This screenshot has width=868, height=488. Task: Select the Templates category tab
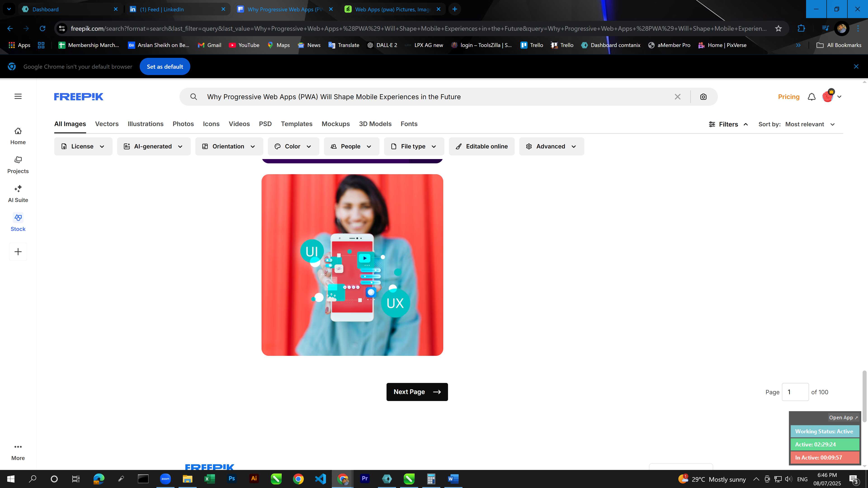pyautogui.click(x=297, y=124)
